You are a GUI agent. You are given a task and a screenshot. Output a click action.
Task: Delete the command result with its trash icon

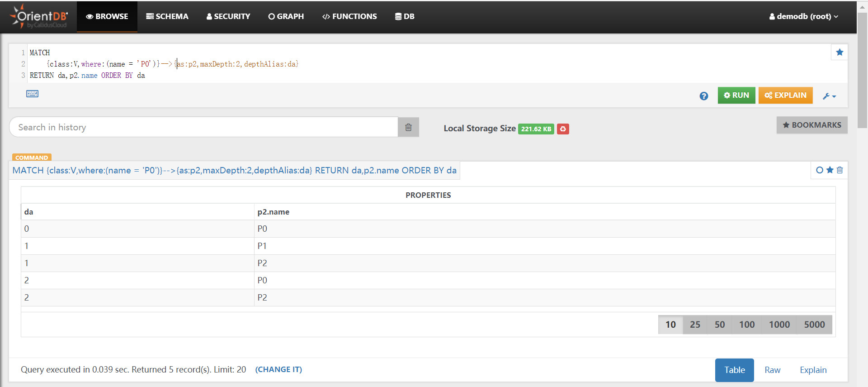[x=840, y=170]
